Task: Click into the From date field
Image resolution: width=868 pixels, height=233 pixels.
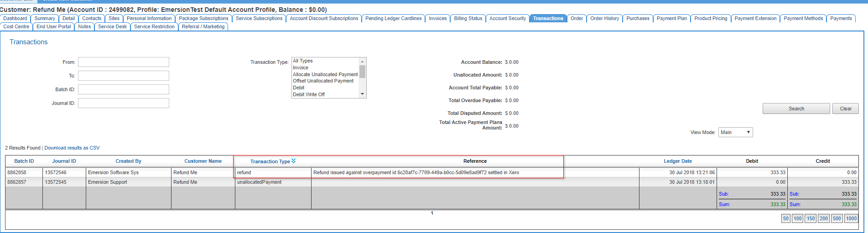Action: pyautogui.click(x=123, y=62)
